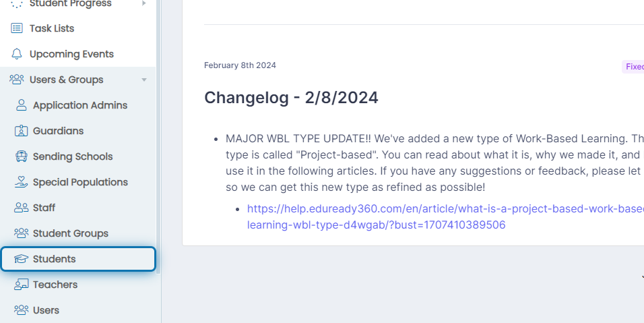
Task: Expand the Student Progress submenu arrow
Action: [x=143, y=3]
